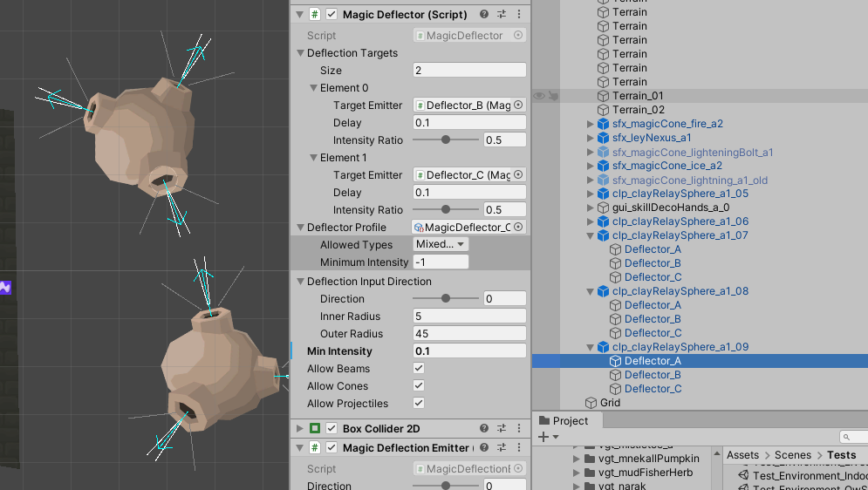Screen dimensions: 868x490
Task: Expand the Box Collider 2D component
Action: (300, 428)
